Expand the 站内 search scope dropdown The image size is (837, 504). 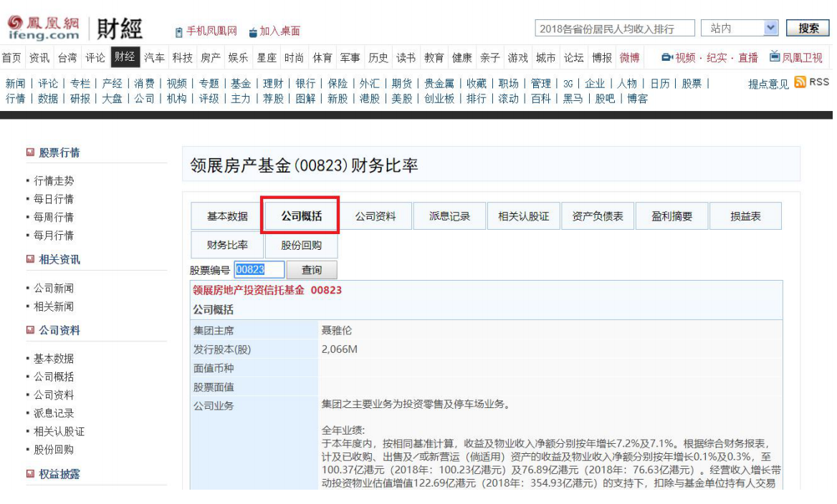click(770, 28)
